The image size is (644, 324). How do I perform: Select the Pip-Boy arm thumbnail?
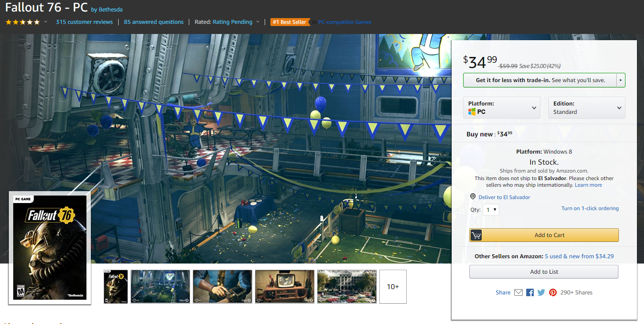click(x=223, y=287)
